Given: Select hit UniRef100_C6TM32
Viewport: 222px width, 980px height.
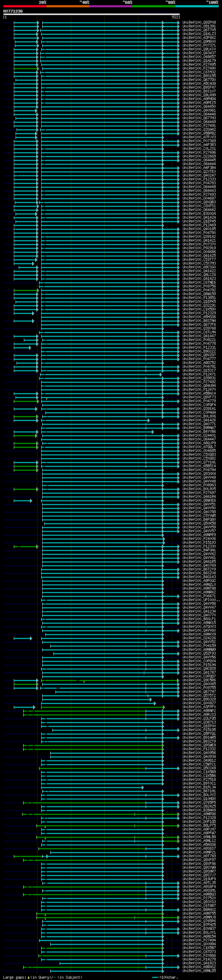Looking at the screenshot, I should pos(199,72).
